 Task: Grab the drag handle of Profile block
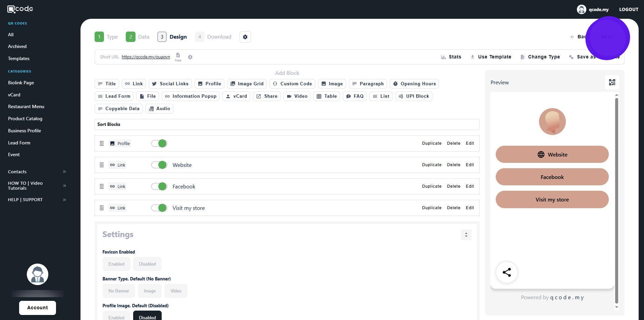102,144
